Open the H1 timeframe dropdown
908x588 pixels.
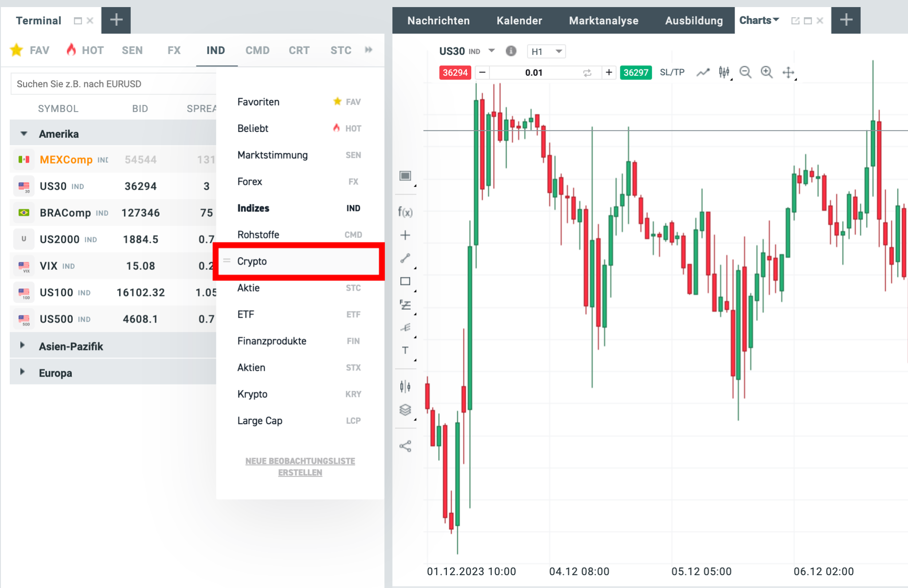click(546, 51)
